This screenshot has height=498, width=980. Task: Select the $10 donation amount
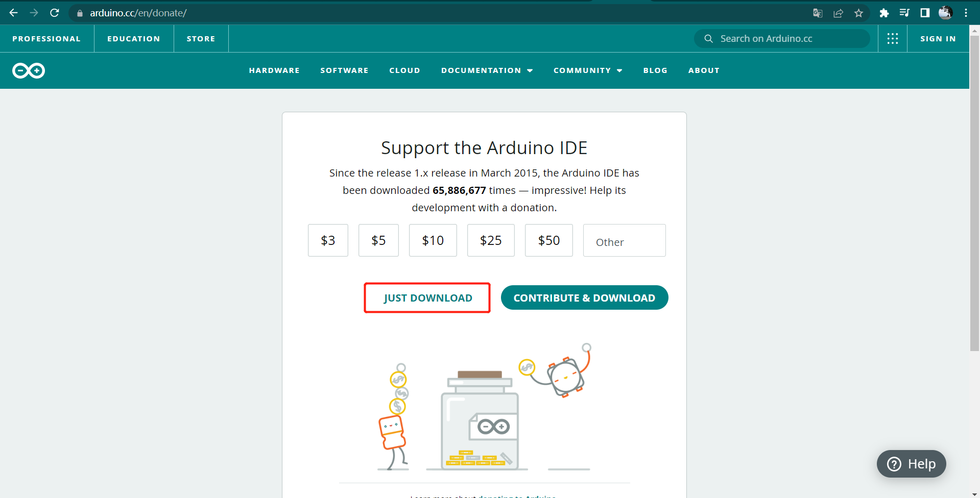(433, 240)
